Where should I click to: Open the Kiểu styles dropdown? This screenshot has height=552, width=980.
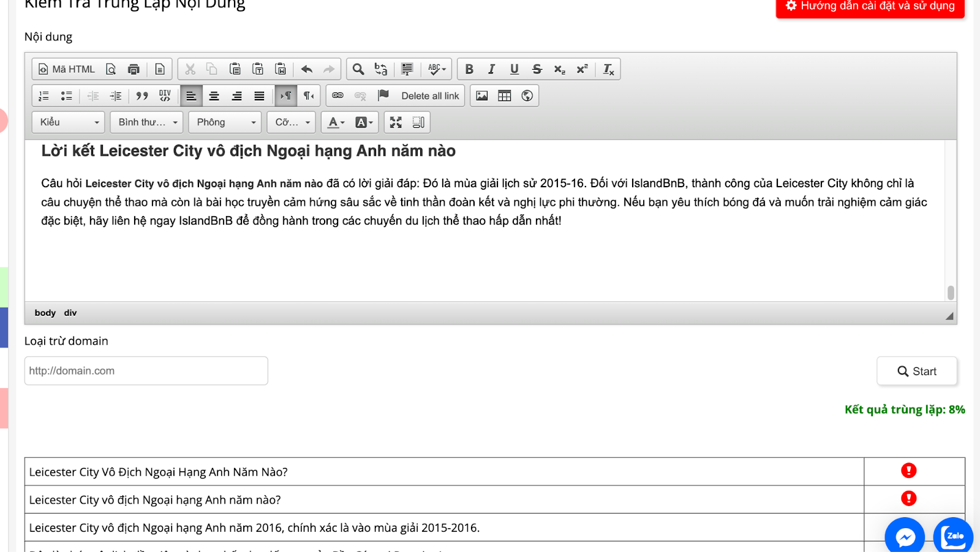point(68,122)
